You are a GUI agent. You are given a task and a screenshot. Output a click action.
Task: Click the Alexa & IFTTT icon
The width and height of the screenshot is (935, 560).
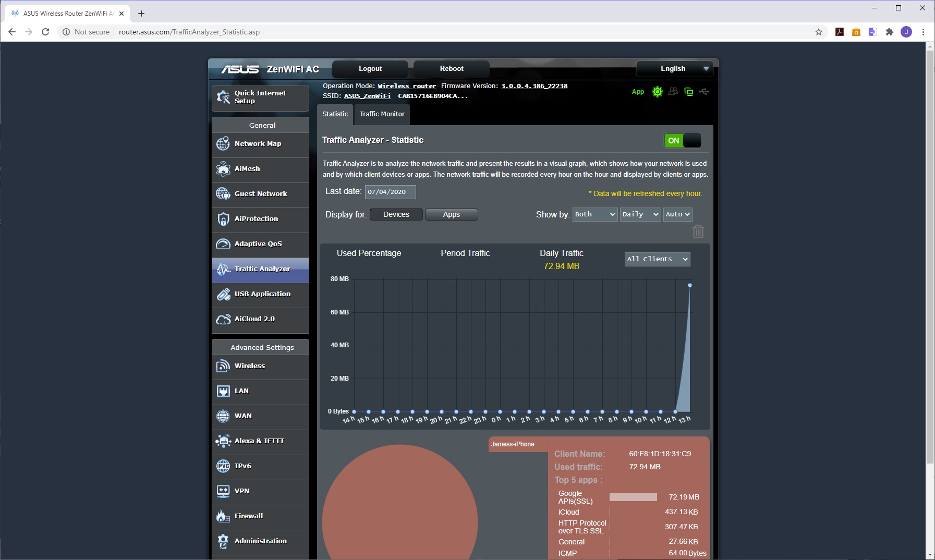pos(223,441)
